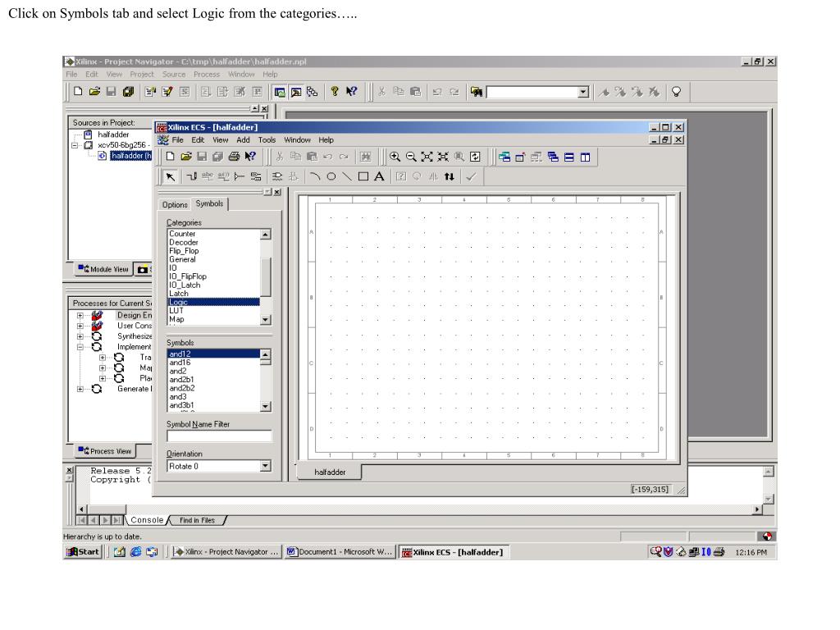
Task: Select the Add I/O Marker tool
Action: tap(256, 176)
